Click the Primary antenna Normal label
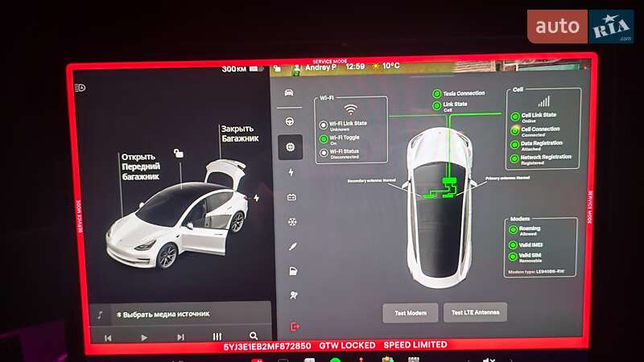The image size is (644, 362). coord(508,178)
